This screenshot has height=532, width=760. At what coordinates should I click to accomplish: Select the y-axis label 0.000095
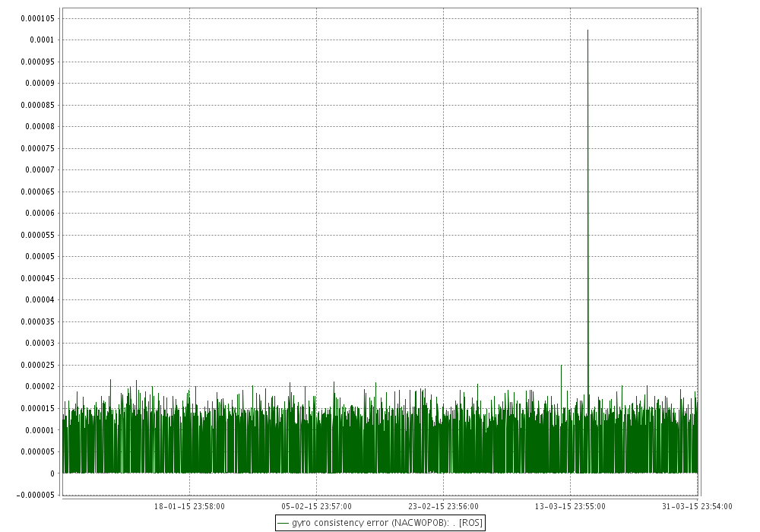click(38, 62)
